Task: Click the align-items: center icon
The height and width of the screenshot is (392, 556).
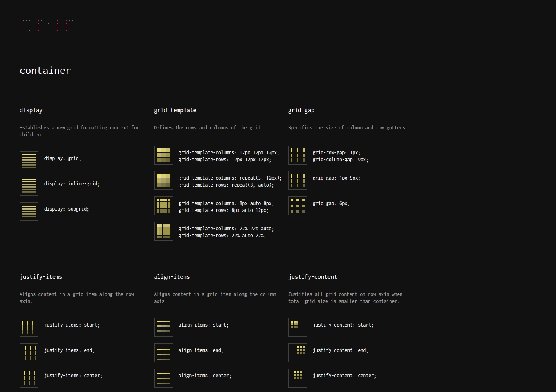Action: (164, 378)
